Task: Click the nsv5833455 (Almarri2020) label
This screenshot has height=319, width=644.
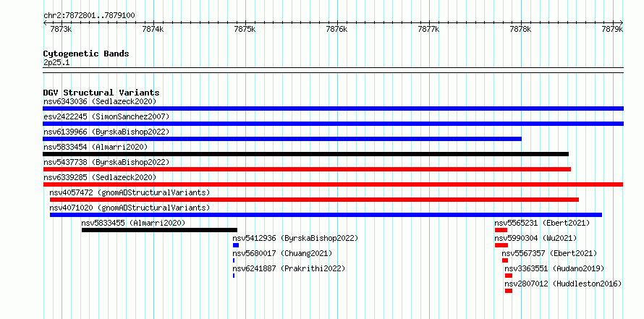Action: click(133, 223)
